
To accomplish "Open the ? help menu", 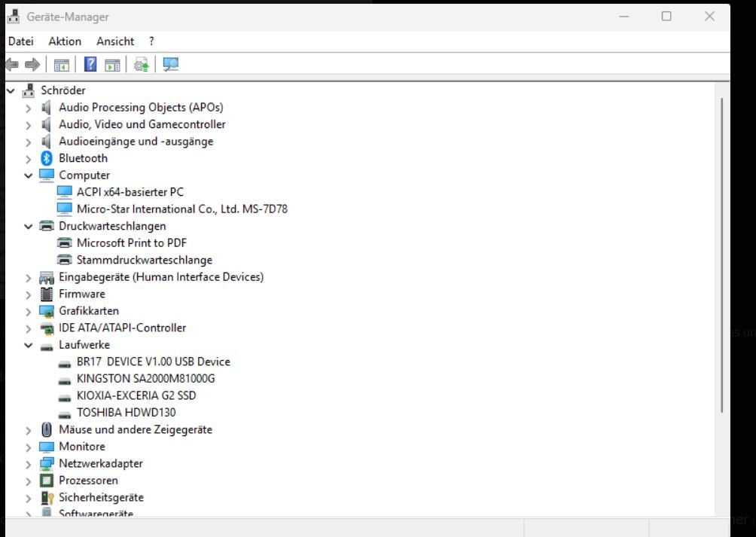I will coord(151,41).
